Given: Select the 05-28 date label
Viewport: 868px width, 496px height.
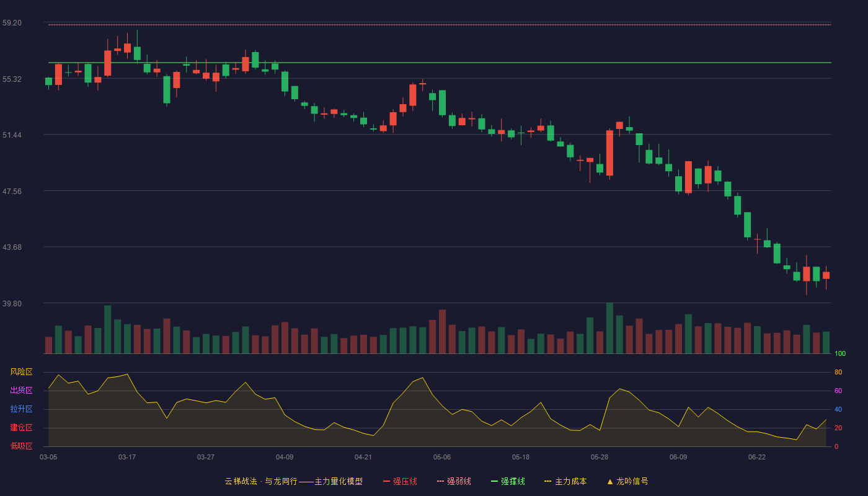Looking at the screenshot, I should 600,457.
